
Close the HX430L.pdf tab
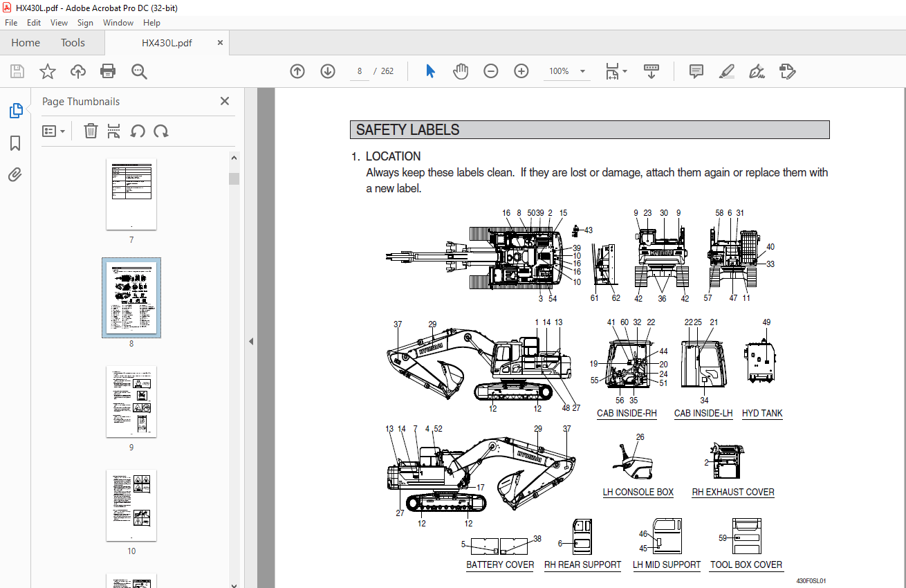click(220, 42)
